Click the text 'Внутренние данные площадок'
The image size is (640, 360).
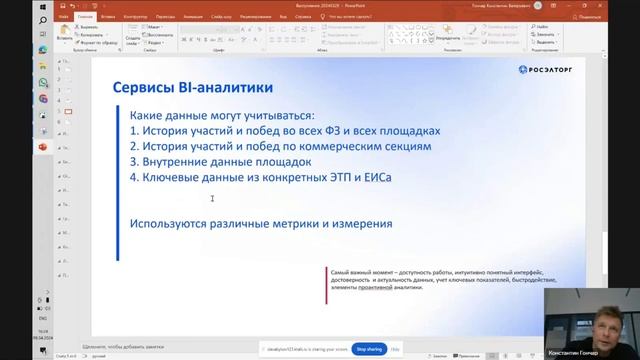coord(227,162)
